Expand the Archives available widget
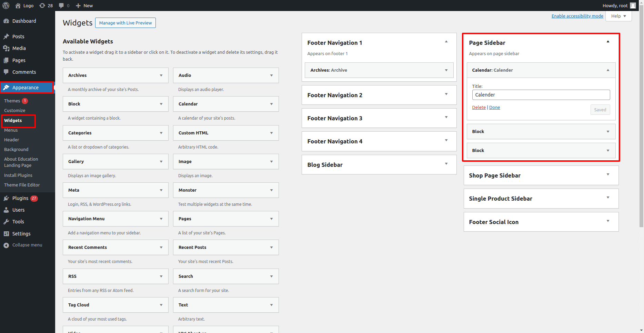Screen dimensions: 644x333 pos(161,75)
